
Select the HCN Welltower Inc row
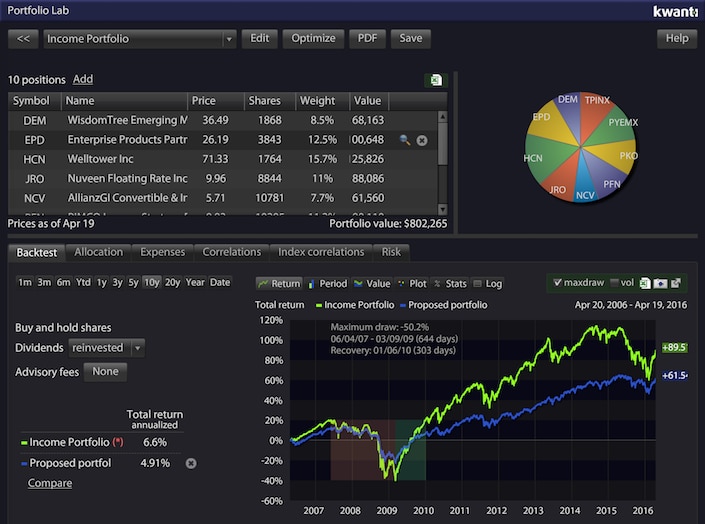point(223,159)
